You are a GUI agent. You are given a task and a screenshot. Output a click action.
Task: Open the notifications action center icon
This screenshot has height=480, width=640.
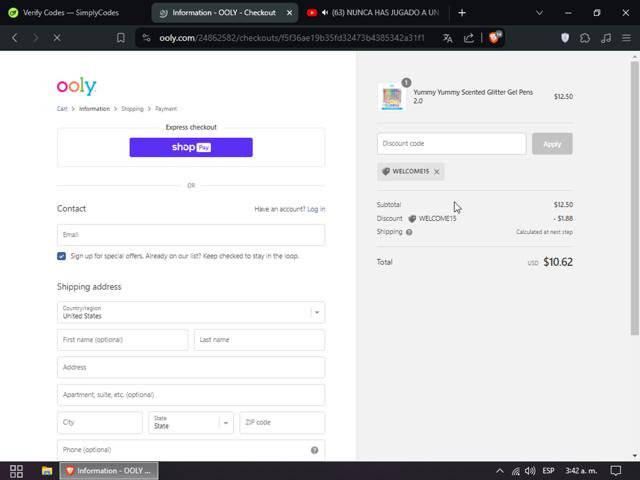click(x=616, y=471)
